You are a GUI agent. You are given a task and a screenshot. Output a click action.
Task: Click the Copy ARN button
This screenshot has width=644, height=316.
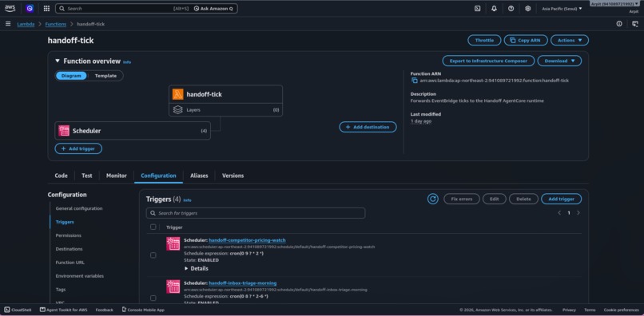(526, 40)
